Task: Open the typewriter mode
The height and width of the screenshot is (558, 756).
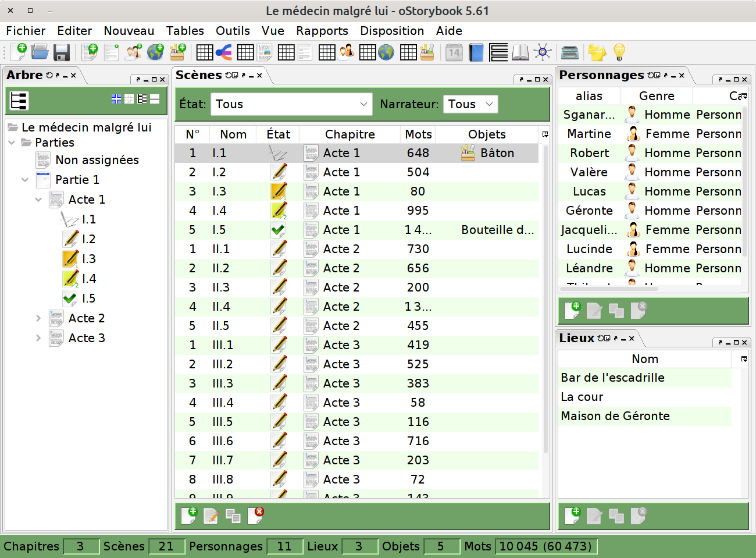Action: pos(570,52)
